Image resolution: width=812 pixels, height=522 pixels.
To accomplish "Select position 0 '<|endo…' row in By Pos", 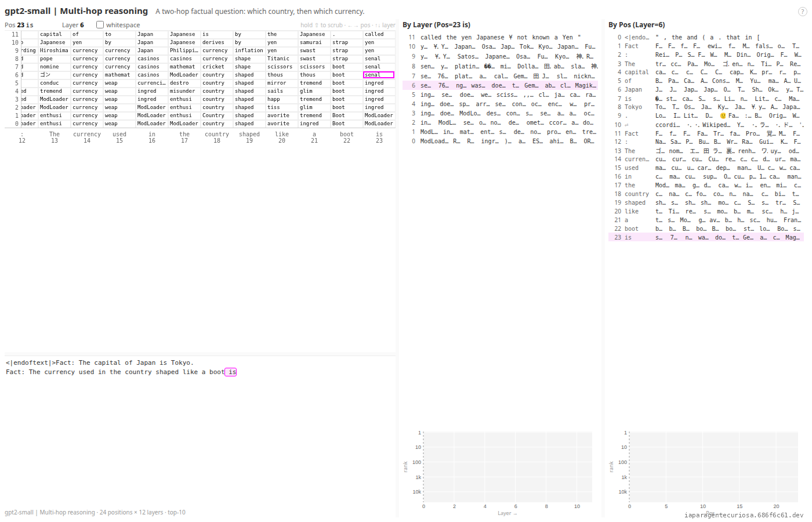I will coord(706,37).
